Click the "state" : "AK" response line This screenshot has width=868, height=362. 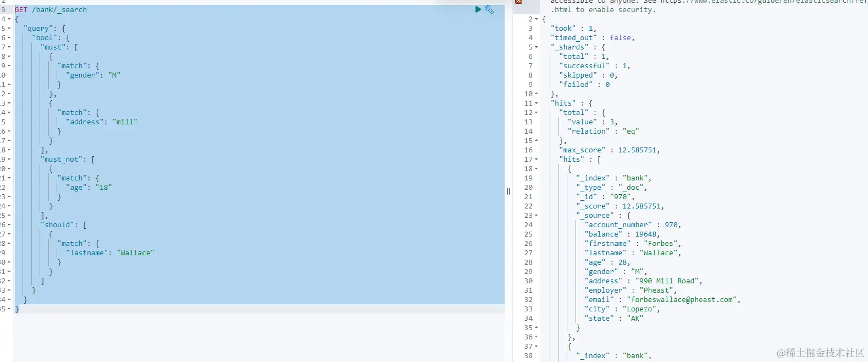tap(614, 319)
